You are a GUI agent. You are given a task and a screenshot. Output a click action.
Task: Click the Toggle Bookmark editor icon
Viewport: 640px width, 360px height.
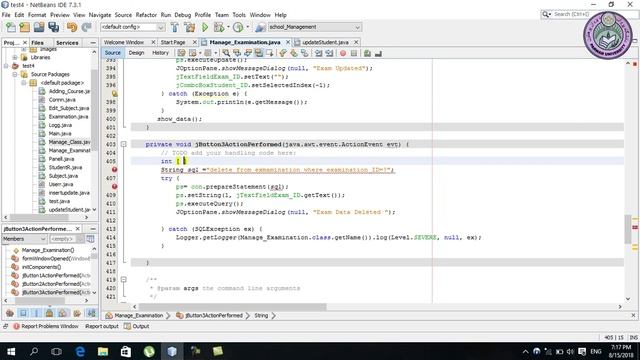tap(304, 53)
